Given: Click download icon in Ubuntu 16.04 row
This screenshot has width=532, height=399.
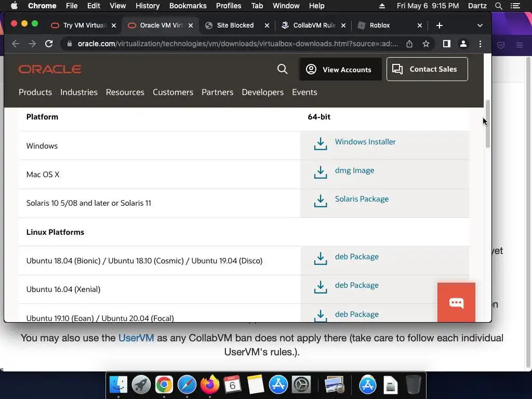Looking at the screenshot, I should [x=320, y=287].
